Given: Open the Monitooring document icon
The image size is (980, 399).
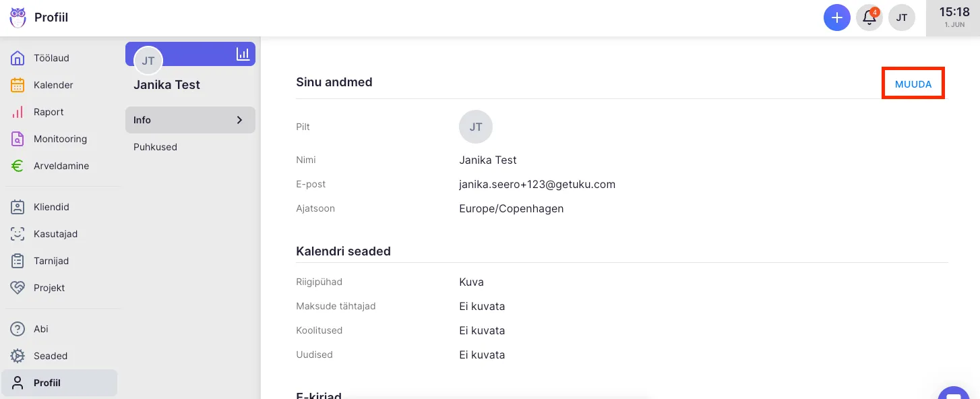Looking at the screenshot, I should 18,139.
